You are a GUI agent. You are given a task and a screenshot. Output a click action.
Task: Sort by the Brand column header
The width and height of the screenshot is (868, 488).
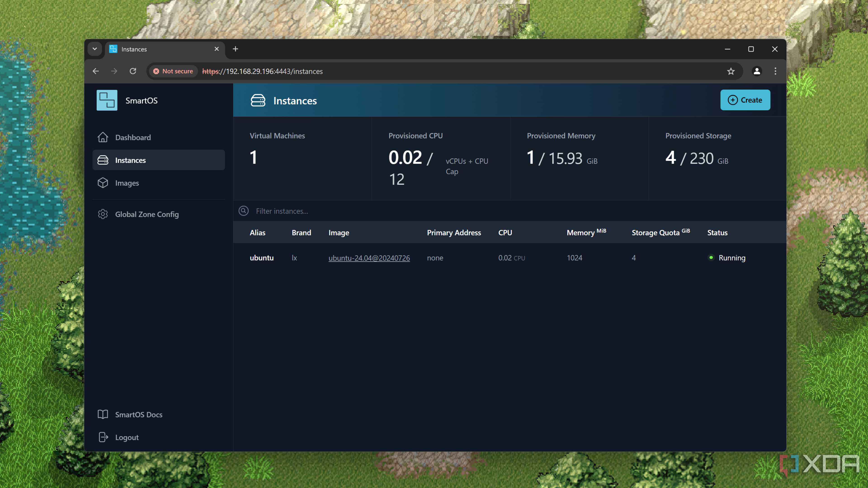pyautogui.click(x=301, y=233)
